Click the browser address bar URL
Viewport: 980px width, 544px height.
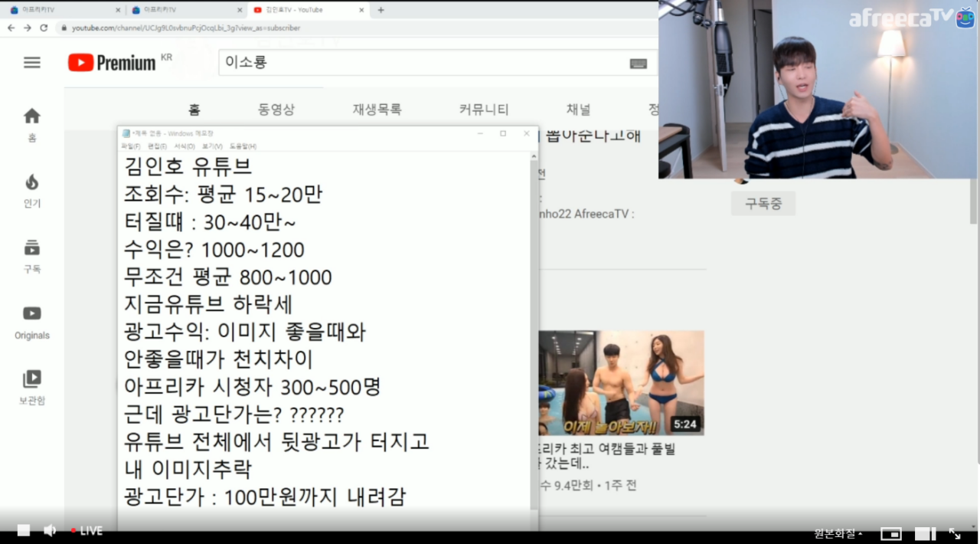186,28
